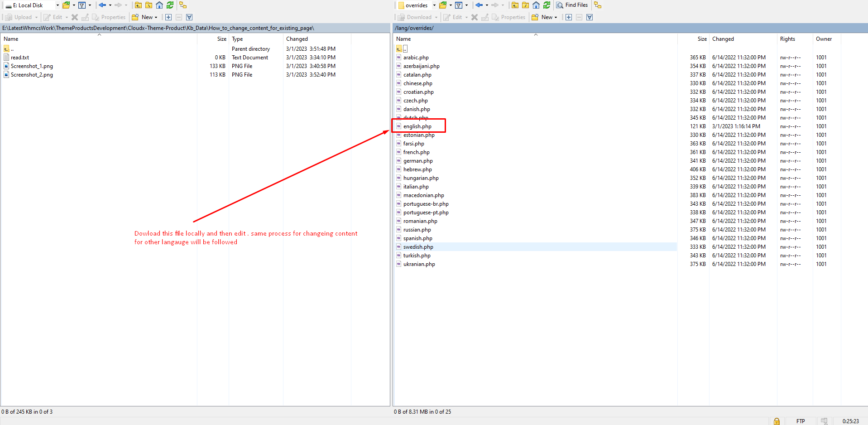The width and height of the screenshot is (868, 425).
Task: Click remote panel refresh icon
Action: click(x=547, y=5)
